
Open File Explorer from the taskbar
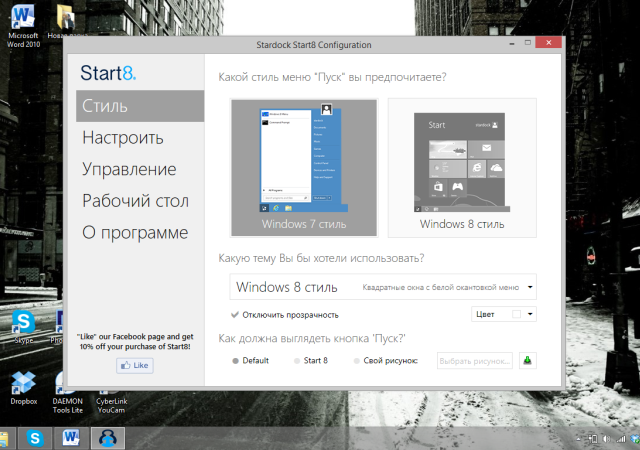(4, 439)
